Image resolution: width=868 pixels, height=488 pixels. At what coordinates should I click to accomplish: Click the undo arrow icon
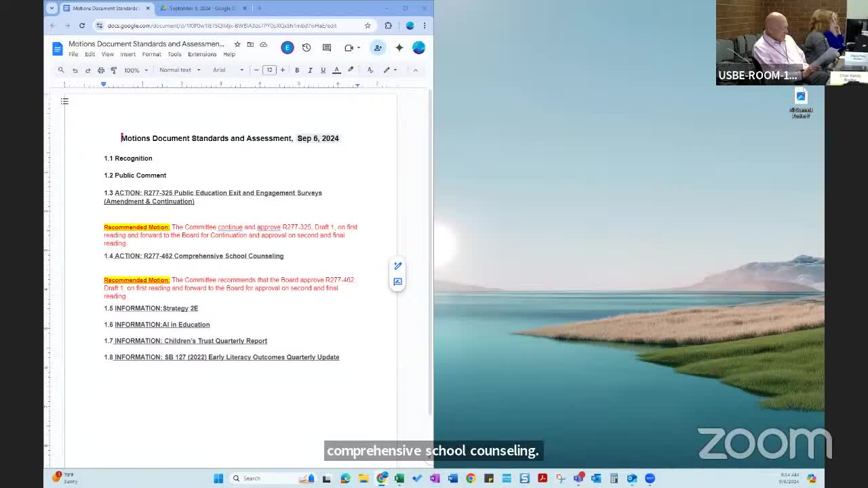(x=75, y=70)
